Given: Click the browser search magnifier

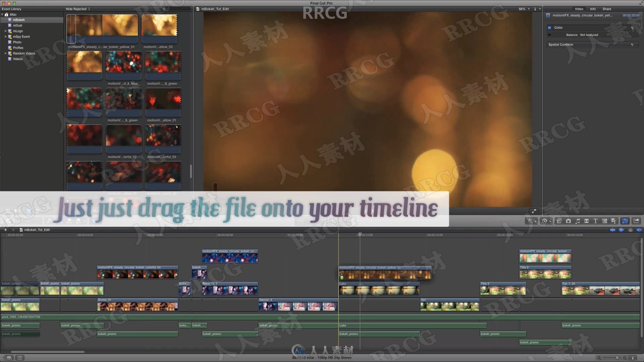Looking at the screenshot, I should tap(164, 9).
